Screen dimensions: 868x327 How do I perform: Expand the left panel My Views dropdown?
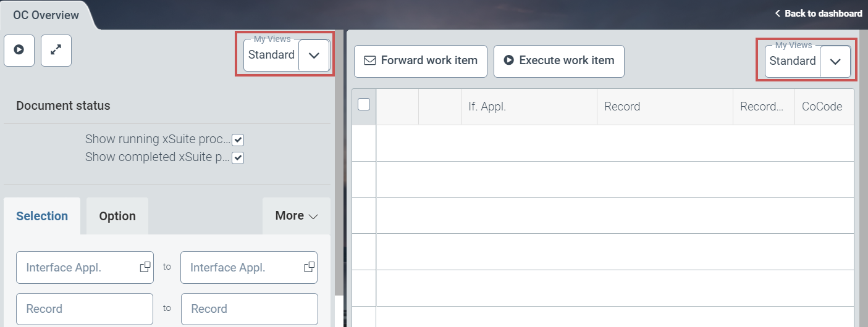coord(314,55)
